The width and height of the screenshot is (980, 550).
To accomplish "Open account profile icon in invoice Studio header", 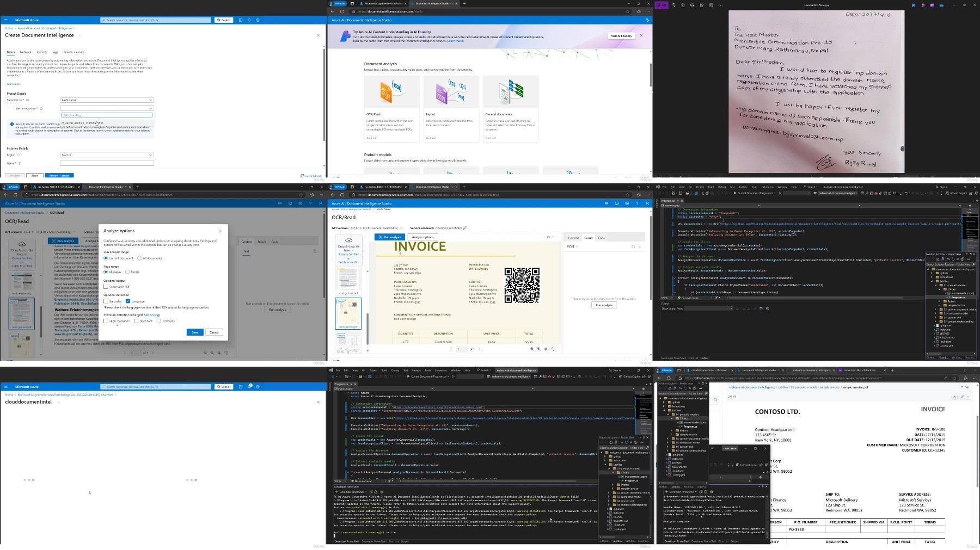I will 647,203.
